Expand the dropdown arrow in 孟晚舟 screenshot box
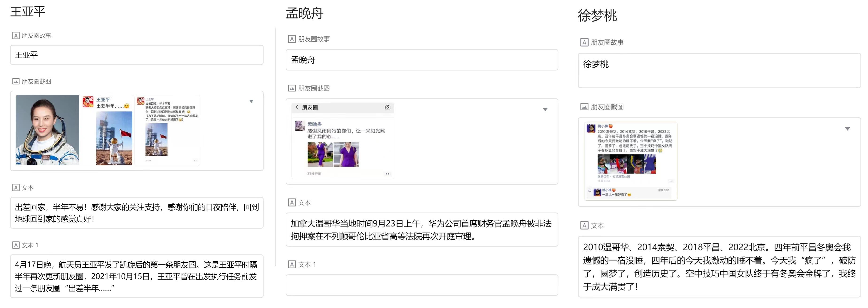Viewport: 868px width, 308px height. 545,109
